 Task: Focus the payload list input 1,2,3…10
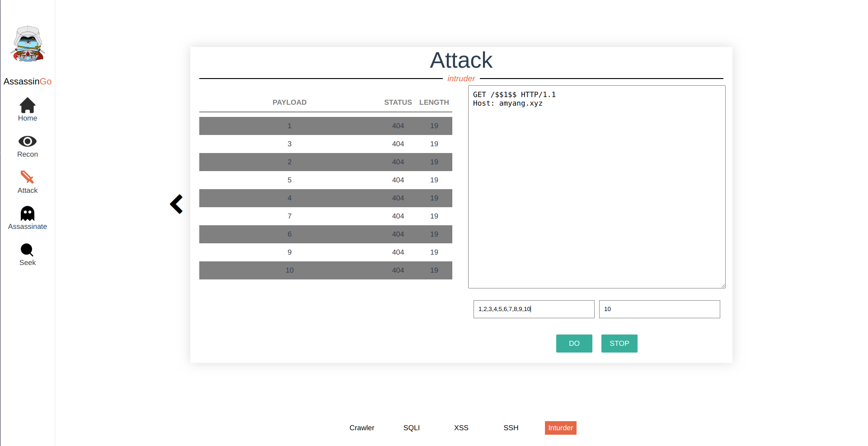click(x=534, y=309)
